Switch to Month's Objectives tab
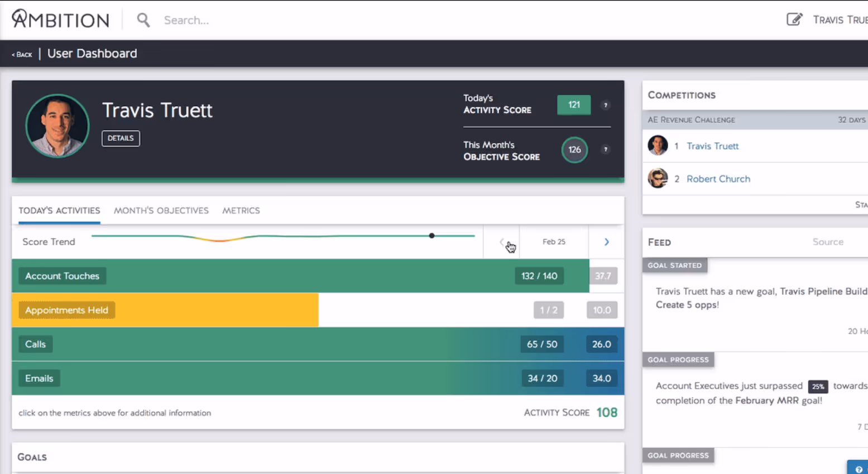 [161, 210]
